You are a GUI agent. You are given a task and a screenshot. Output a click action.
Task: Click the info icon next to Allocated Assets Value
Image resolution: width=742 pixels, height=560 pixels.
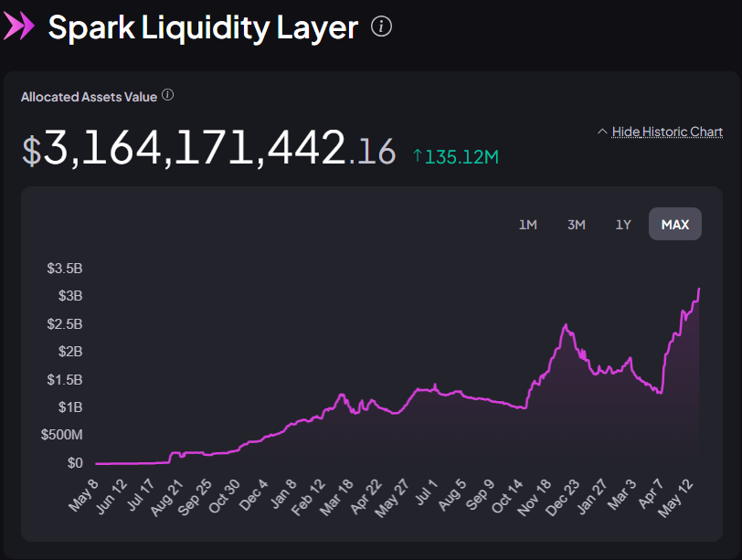[x=167, y=95]
